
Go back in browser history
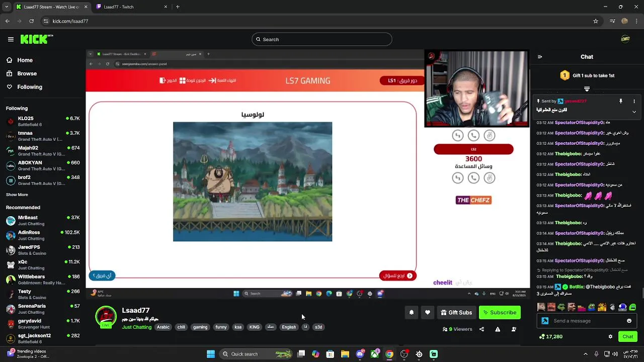tap(7, 21)
